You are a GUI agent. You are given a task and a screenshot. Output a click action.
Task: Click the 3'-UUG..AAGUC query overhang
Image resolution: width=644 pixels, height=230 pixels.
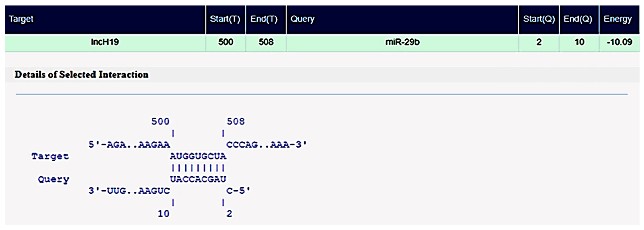(129, 191)
